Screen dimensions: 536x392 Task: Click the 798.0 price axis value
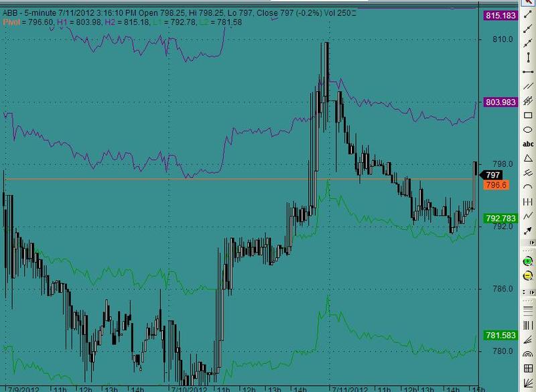coord(503,164)
